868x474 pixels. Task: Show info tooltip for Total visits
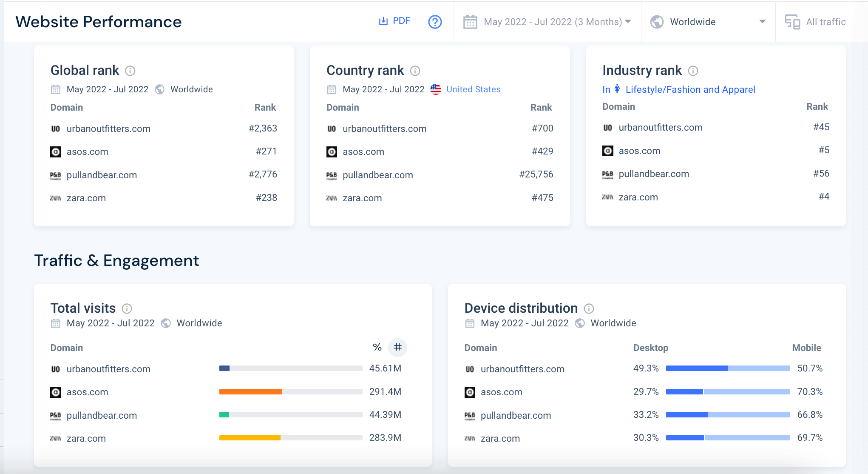click(127, 308)
